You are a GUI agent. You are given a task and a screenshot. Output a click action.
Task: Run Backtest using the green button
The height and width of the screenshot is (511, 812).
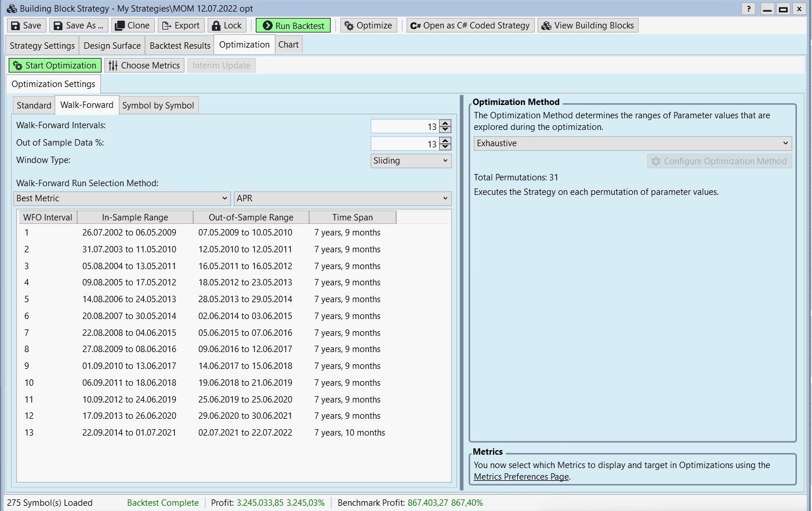pos(293,26)
